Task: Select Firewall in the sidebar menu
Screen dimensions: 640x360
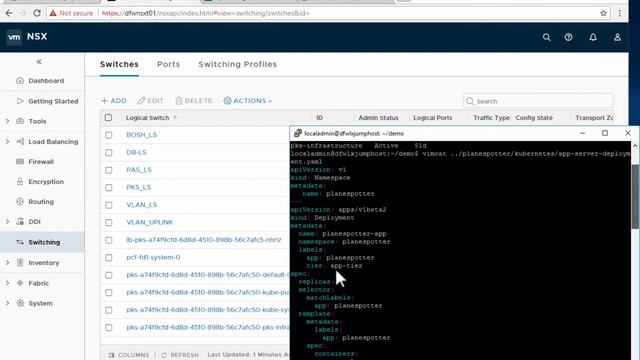Action: (41, 161)
